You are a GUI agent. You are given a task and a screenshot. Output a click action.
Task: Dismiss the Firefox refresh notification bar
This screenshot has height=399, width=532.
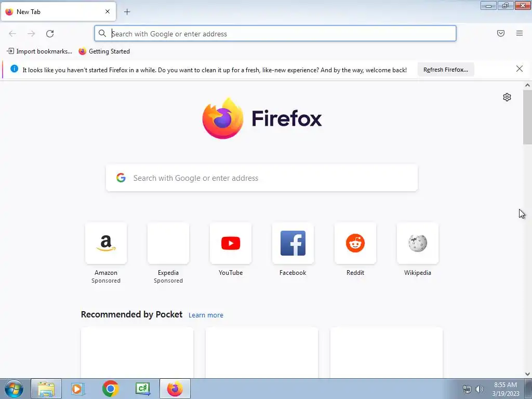(x=520, y=69)
